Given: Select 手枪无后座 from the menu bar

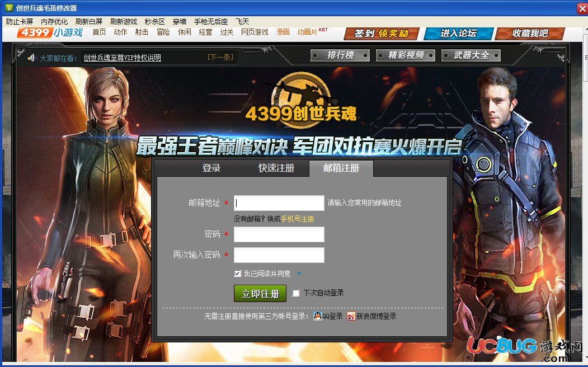Looking at the screenshot, I should pos(211,21).
